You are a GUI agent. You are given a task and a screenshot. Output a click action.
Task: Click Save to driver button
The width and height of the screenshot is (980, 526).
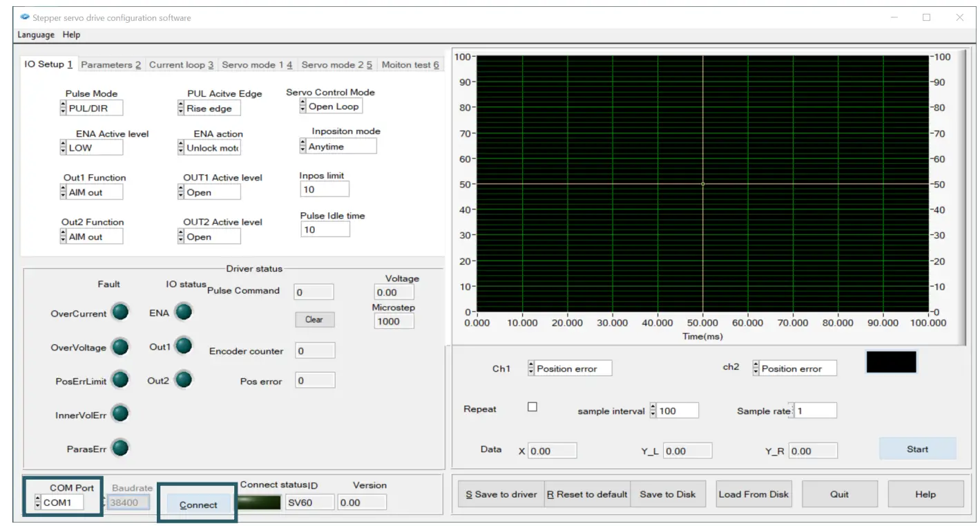(501, 494)
